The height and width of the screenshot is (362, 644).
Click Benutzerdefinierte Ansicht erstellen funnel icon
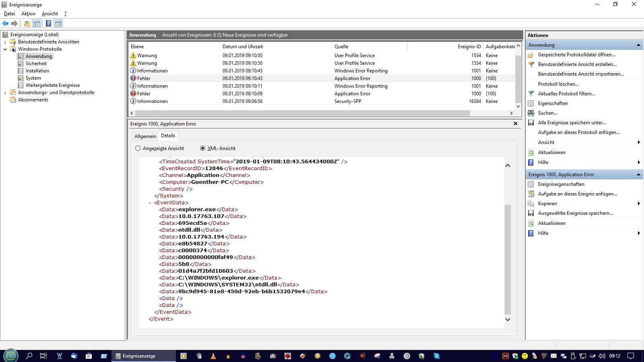coord(531,64)
